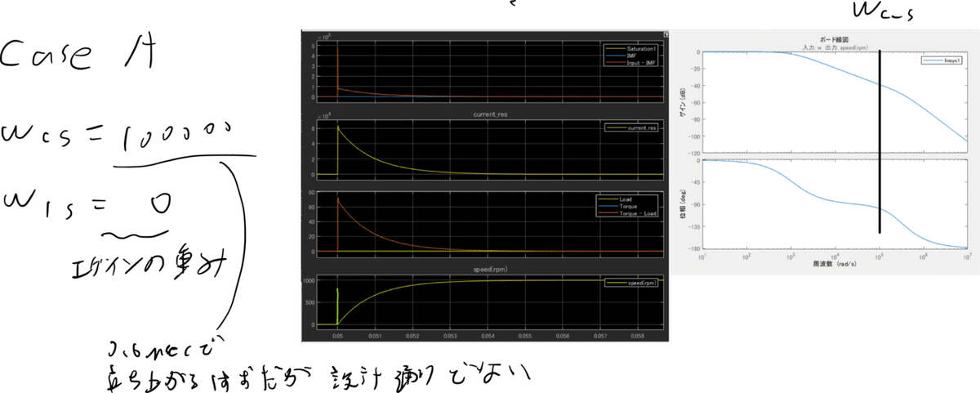Click the speed(rpm) legend entry
The height and width of the screenshot is (393, 980).
(632, 284)
